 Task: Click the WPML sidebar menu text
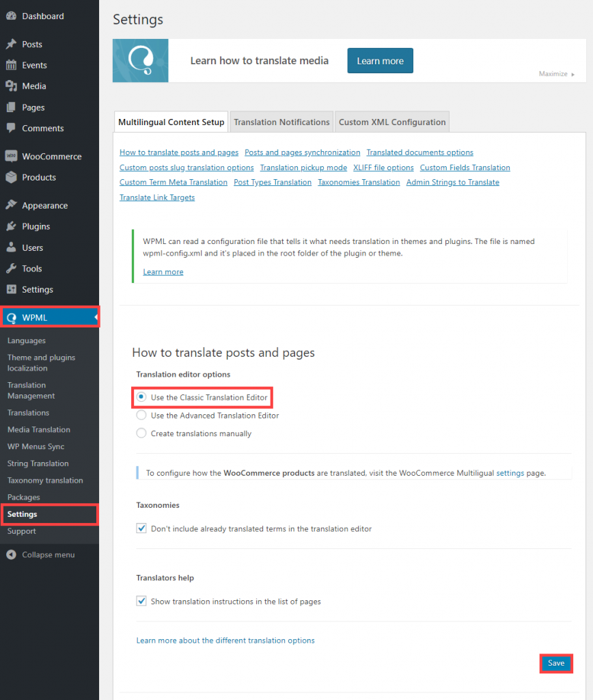pos(34,318)
